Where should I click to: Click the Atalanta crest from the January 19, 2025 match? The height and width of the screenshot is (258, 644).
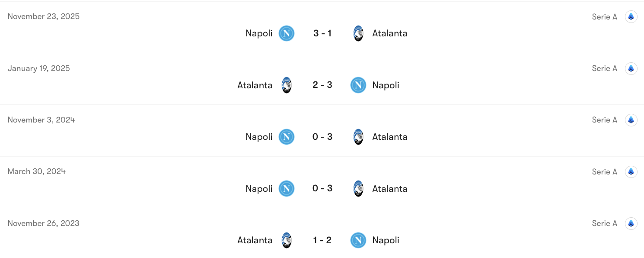tap(287, 85)
